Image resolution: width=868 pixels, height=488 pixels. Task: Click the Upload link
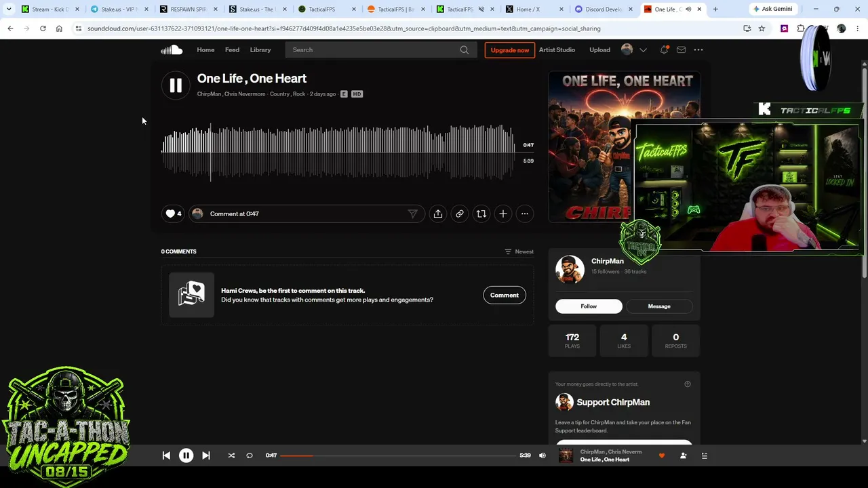point(599,49)
